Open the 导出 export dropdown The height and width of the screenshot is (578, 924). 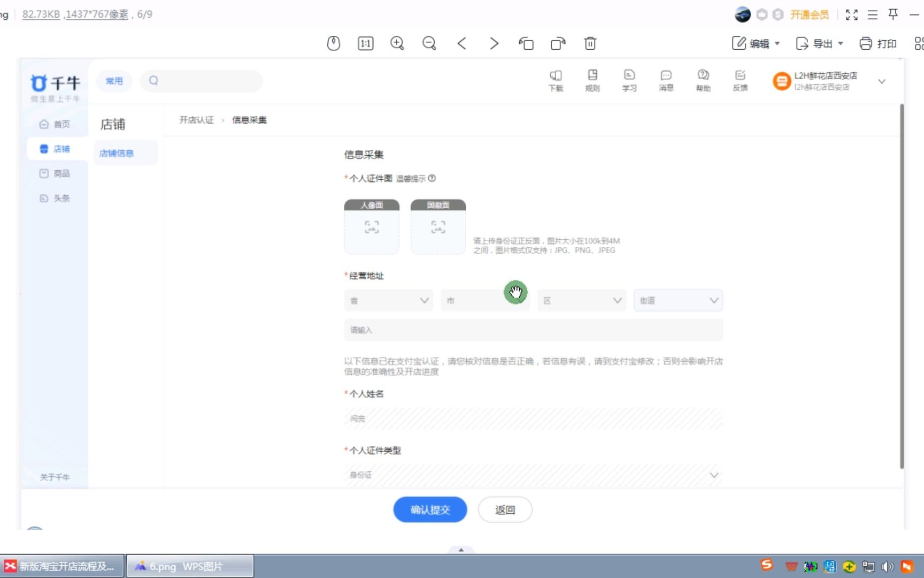pyautogui.click(x=819, y=43)
